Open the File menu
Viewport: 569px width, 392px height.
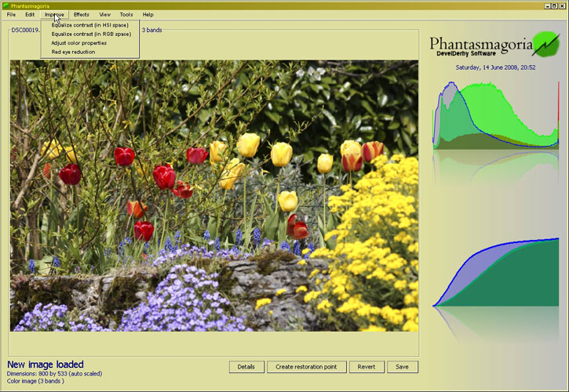pos(11,14)
